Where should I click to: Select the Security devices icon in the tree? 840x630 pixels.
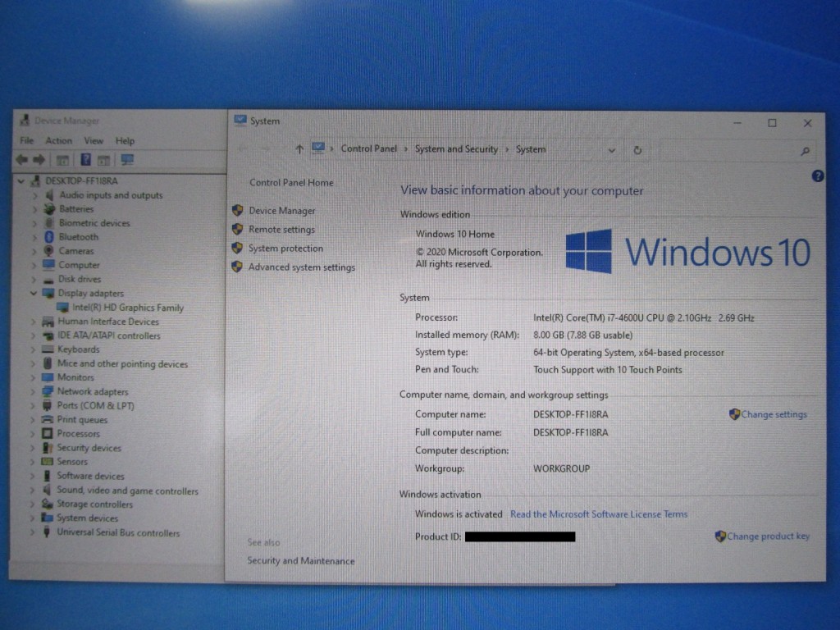point(47,447)
